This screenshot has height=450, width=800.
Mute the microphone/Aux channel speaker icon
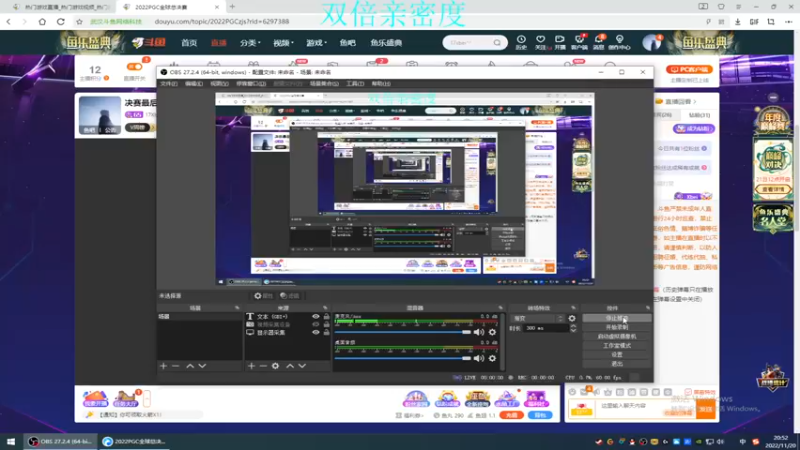tap(479, 332)
